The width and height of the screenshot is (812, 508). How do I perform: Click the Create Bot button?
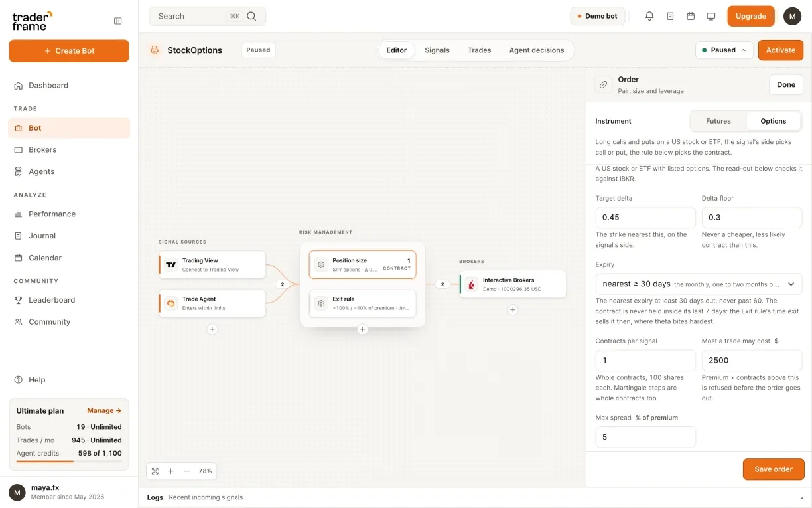point(69,51)
